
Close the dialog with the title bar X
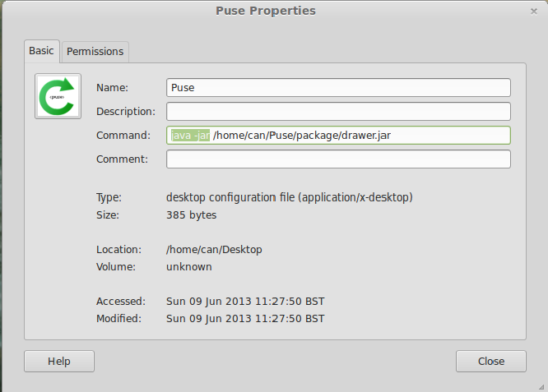534,12
